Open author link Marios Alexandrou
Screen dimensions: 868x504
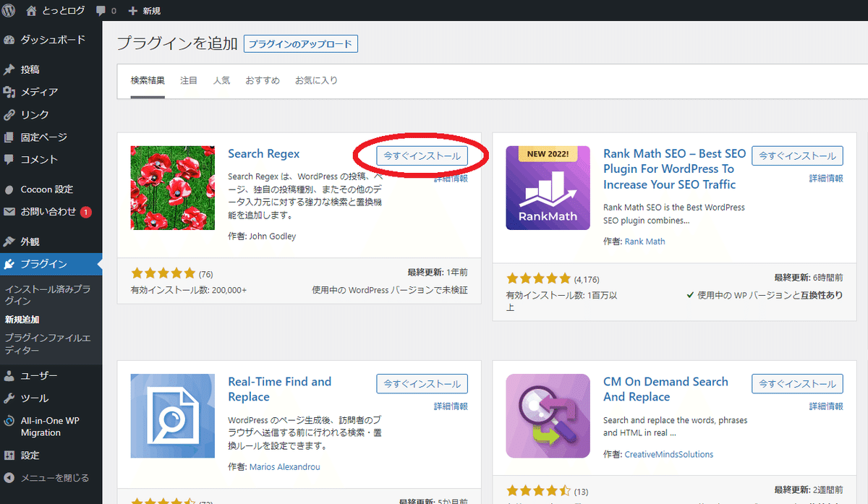click(284, 466)
